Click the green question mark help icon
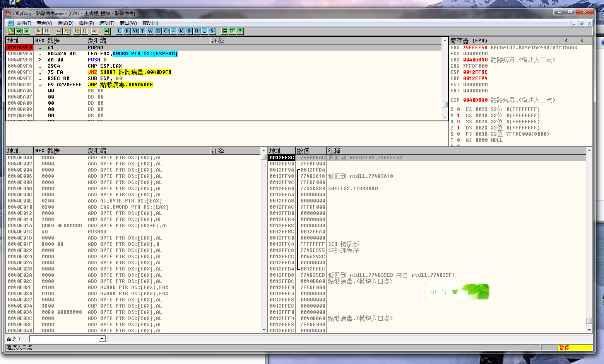 240,31
